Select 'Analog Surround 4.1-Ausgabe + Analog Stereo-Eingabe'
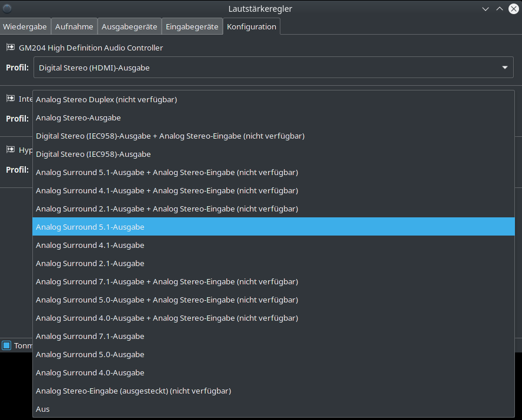Image resolution: width=522 pixels, height=420 pixels. pos(274,190)
